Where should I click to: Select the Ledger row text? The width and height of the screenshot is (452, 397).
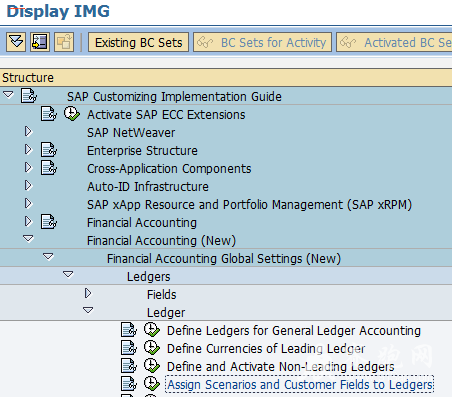click(x=166, y=313)
